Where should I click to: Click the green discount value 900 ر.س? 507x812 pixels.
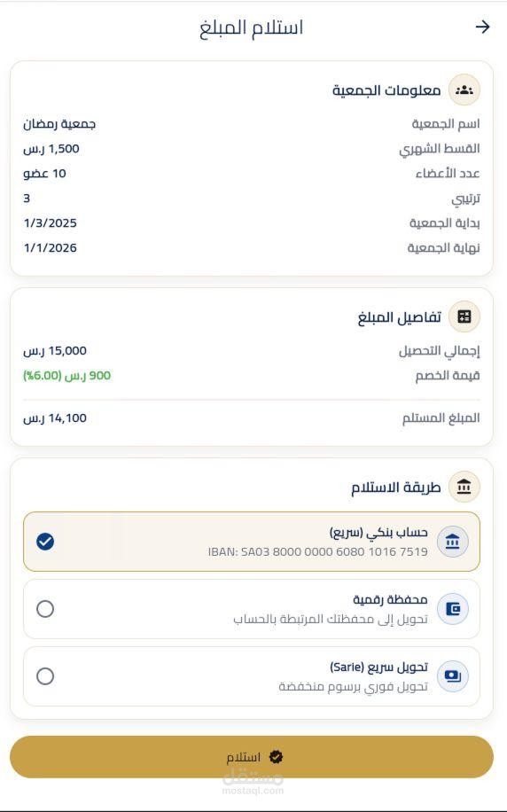coord(66,376)
